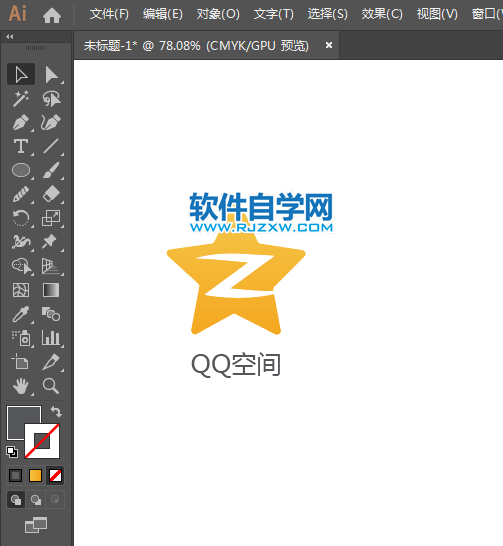The height and width of the screenshot is (546, 503).
Task: Collapse the toolbar with double arrows
Action: point(10,37)
